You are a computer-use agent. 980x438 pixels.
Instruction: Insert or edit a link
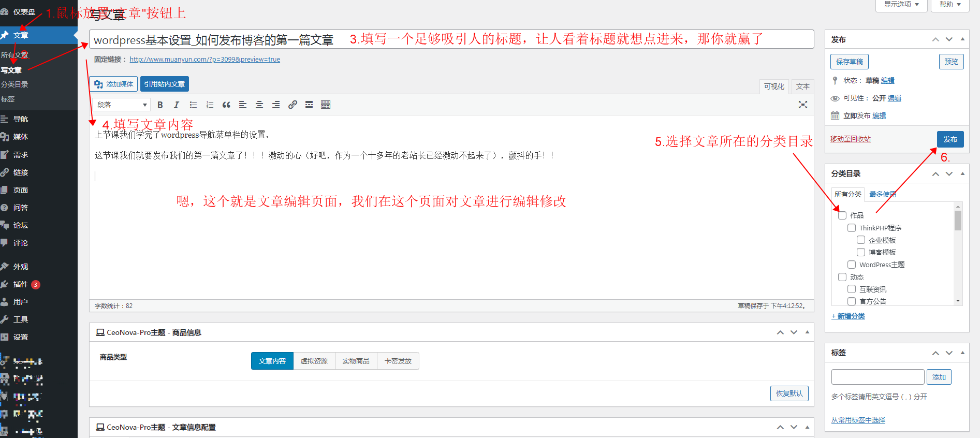[x=292, y=105]
